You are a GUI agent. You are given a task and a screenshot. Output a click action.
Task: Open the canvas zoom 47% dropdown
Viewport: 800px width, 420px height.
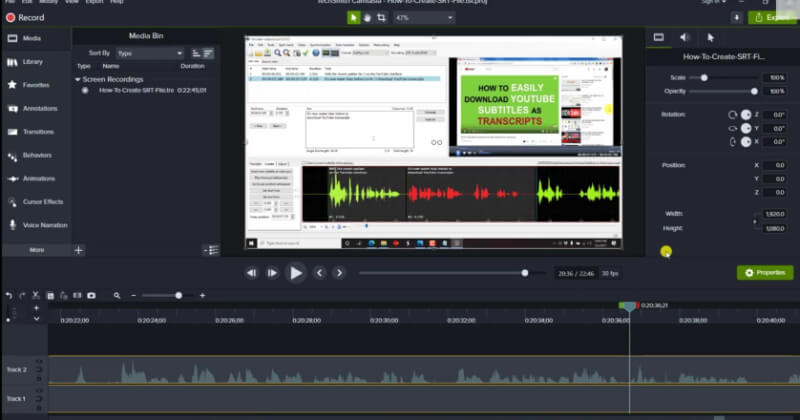pyautogui.click(x=423, y=17)
